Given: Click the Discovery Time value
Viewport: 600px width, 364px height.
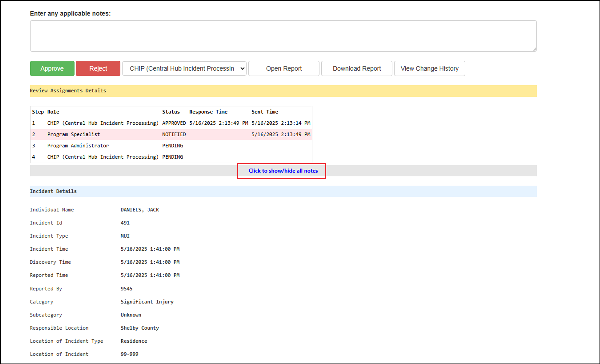Looking at the screenshot, I should coord(150,262).
